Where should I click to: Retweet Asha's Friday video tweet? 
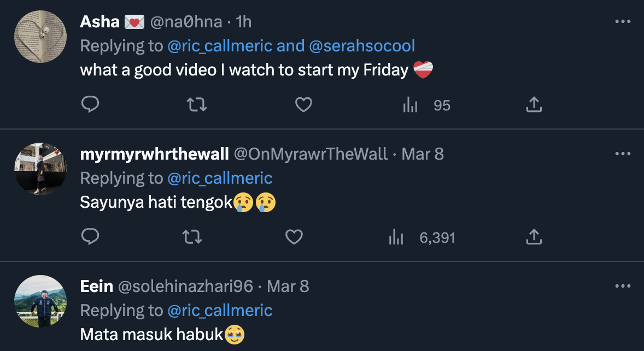click(197, 104)
